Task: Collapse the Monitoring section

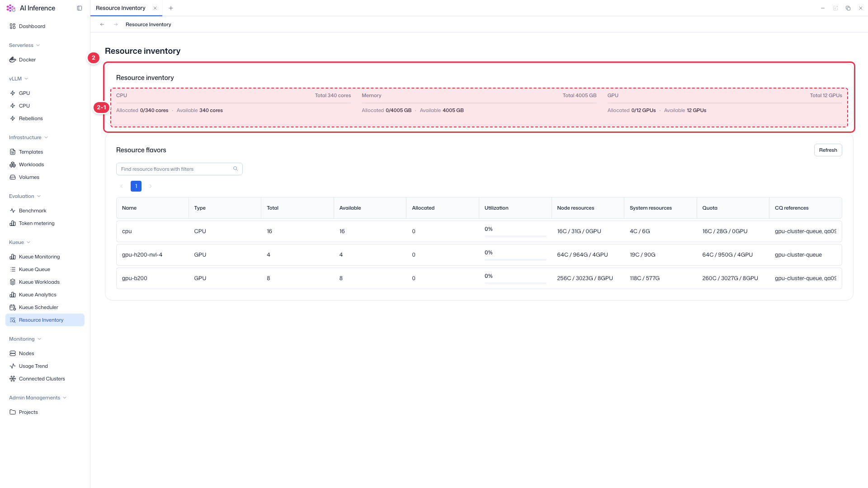Action: [x=39, y=339]
